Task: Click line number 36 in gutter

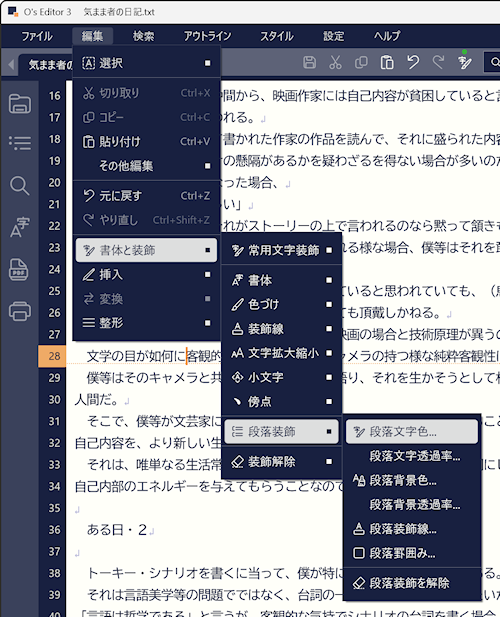Action: pos(54,530)
